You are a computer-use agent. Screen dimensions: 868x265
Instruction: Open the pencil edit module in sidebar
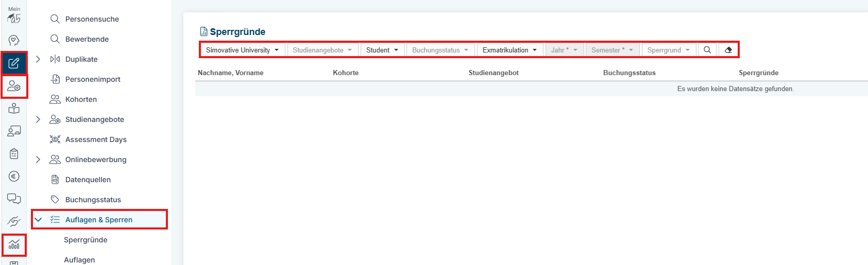(14, 63)
